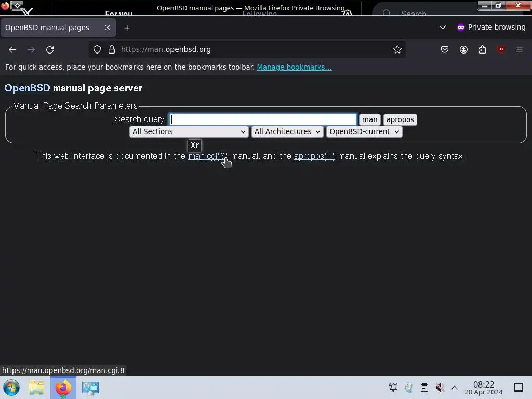Open notifications bell in tray
This screenshot has width=532, height=399.
393,388
